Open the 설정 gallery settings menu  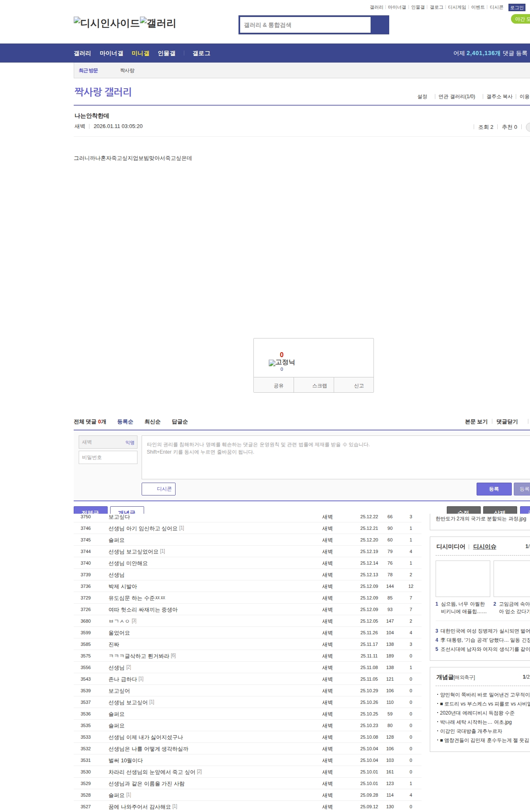[x=422, y=97]
